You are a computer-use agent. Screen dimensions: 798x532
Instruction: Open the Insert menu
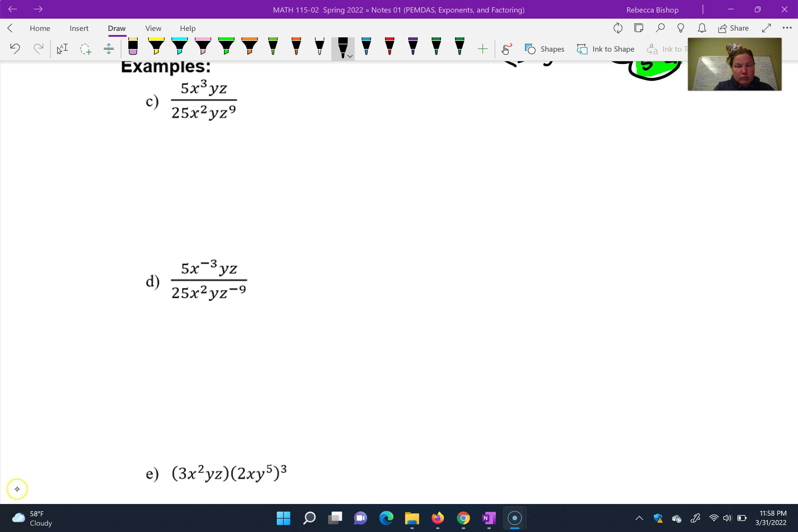[x=79, y=28]
